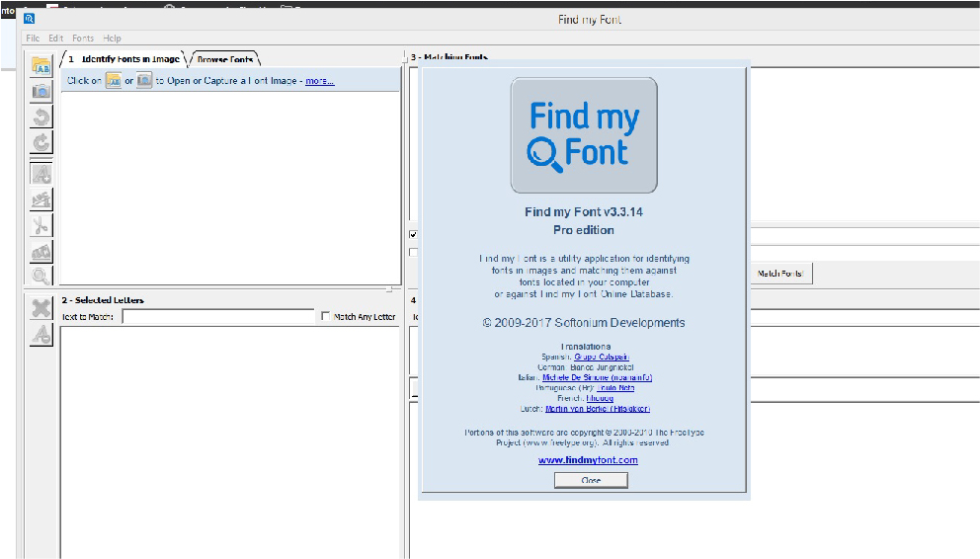Click the tool icon just below the scissors
Screen dimensions: 980x559
click(41, 252)
